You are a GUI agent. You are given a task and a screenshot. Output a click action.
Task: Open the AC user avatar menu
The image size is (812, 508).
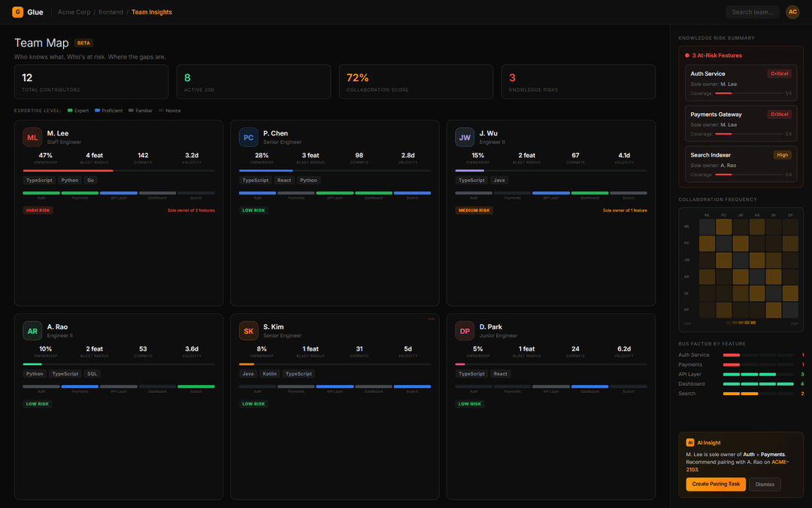pos(792,12)
